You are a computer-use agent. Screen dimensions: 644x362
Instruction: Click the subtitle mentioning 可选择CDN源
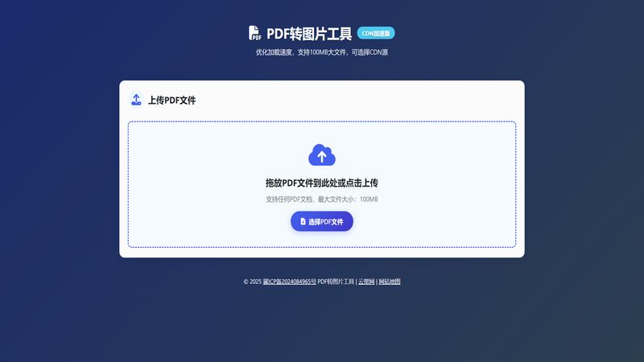click(322, 52)
